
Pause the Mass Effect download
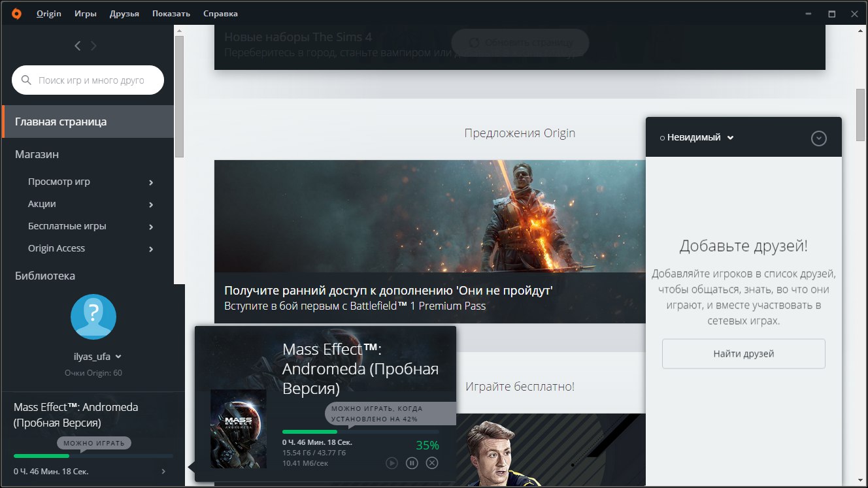412,463
